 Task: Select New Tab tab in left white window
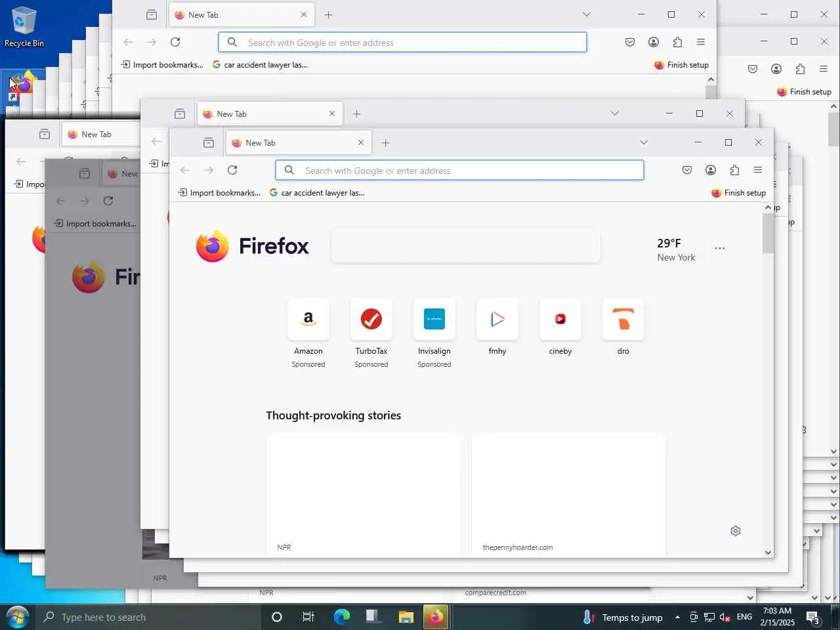point(100,134)
